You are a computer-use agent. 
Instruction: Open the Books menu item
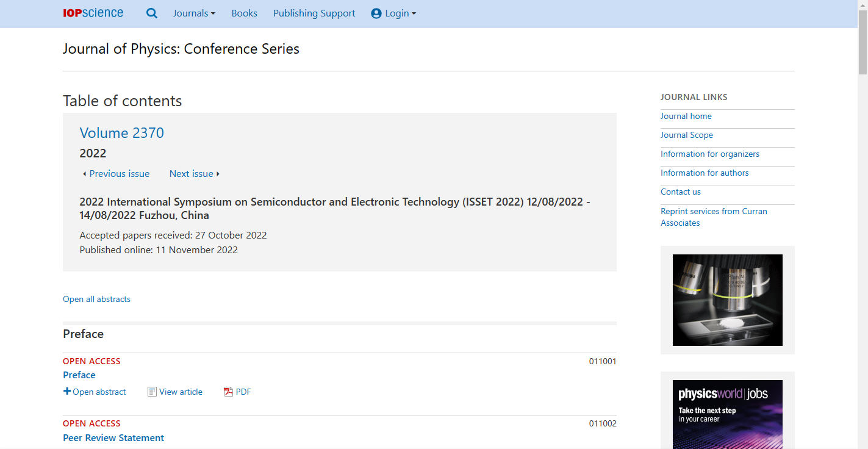[x=244, y=13]
